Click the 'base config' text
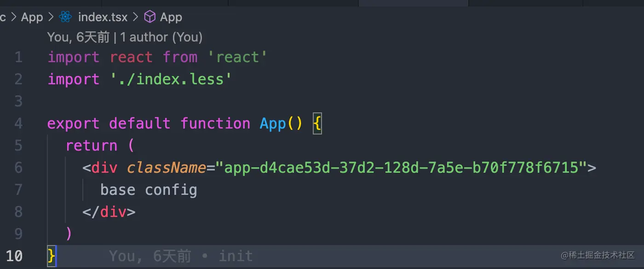The height and width of the screenshot is (269, 644). coord(149,190)
